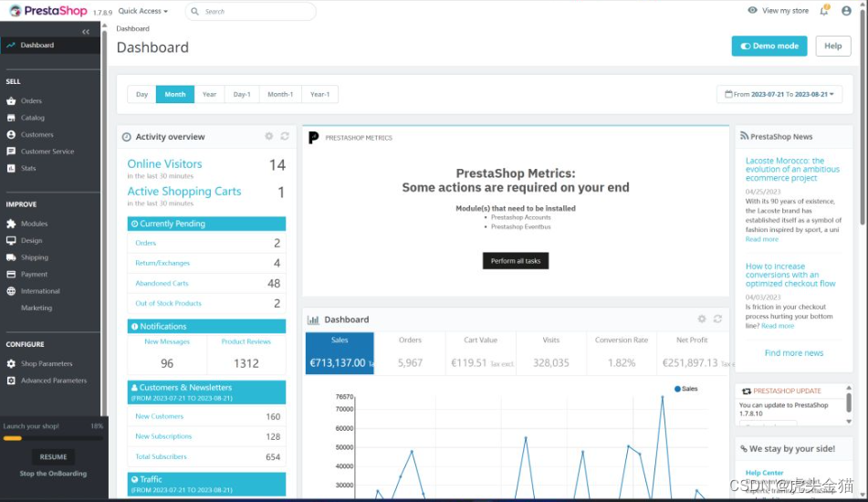Open Active Shopping Carts link

coord(184,192)
